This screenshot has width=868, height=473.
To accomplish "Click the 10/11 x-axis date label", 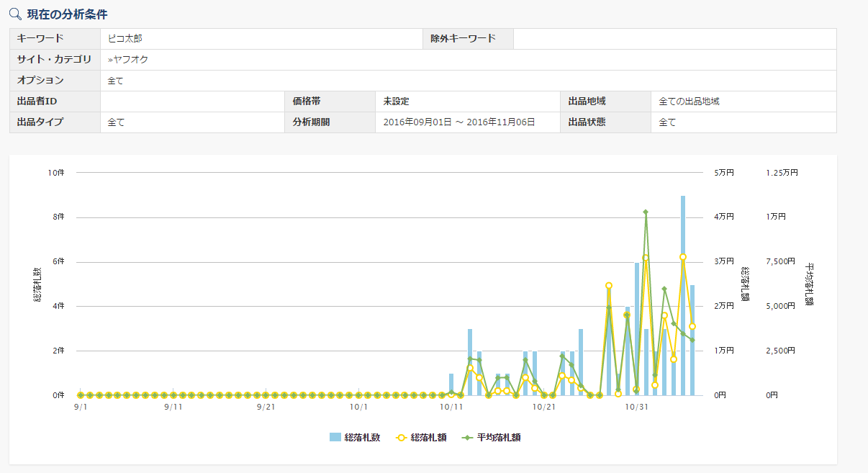I will point(451,407).
